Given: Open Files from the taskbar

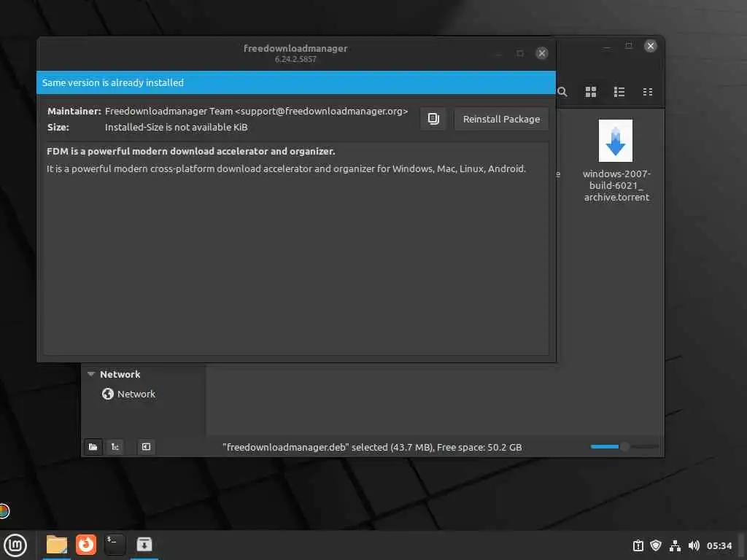Looking at the screenshot, I should tap(57, 545).
